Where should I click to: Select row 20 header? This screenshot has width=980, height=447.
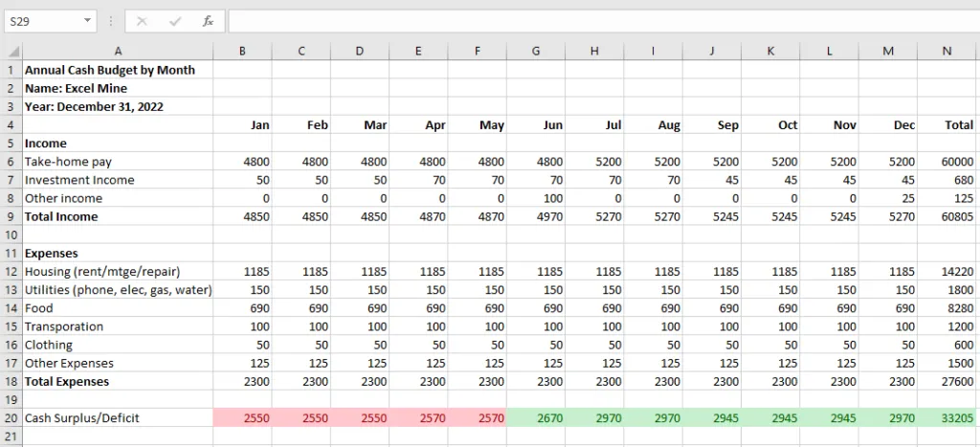pos(11,418)
